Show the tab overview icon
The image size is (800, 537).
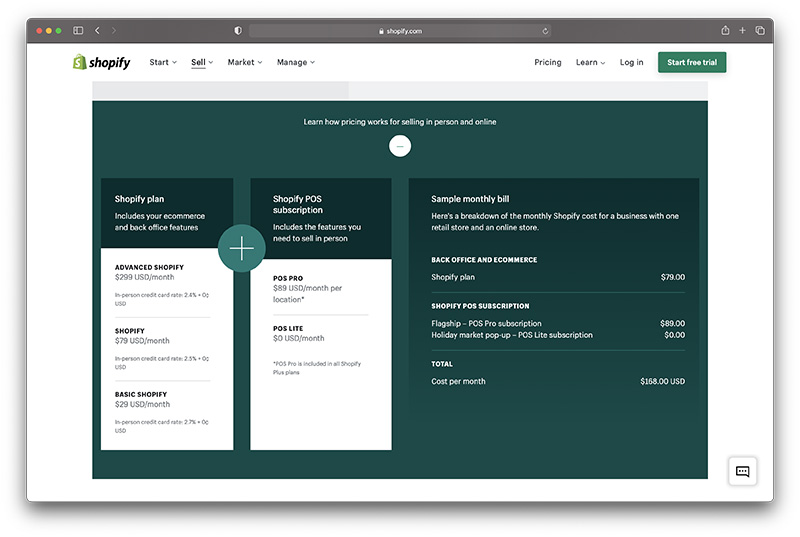coord(760,31)
